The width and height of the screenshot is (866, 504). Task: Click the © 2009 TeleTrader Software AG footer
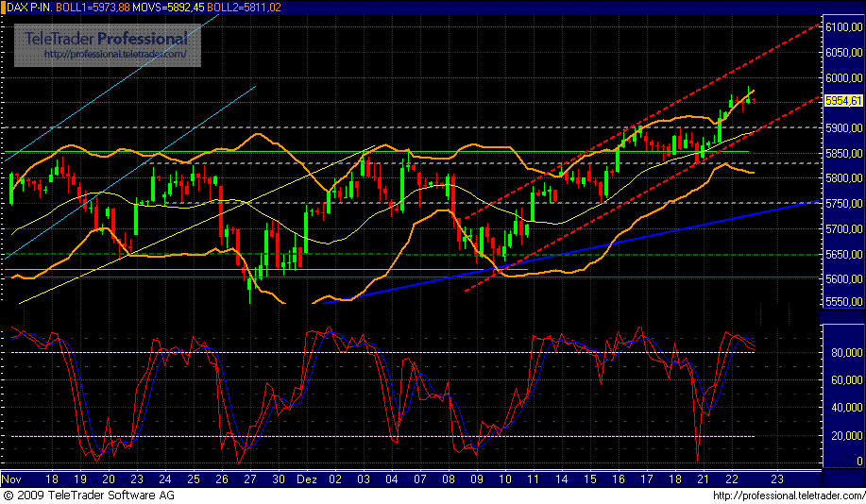(89, 496)
